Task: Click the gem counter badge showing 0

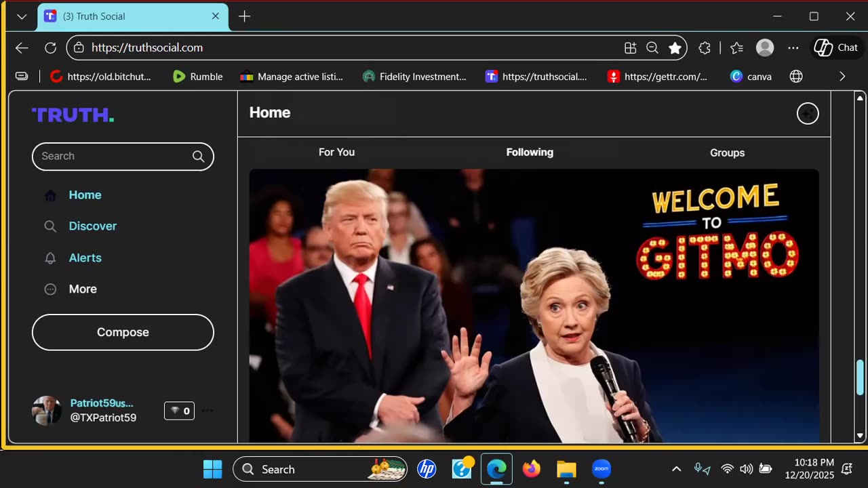Action: (x=179, y=411)
